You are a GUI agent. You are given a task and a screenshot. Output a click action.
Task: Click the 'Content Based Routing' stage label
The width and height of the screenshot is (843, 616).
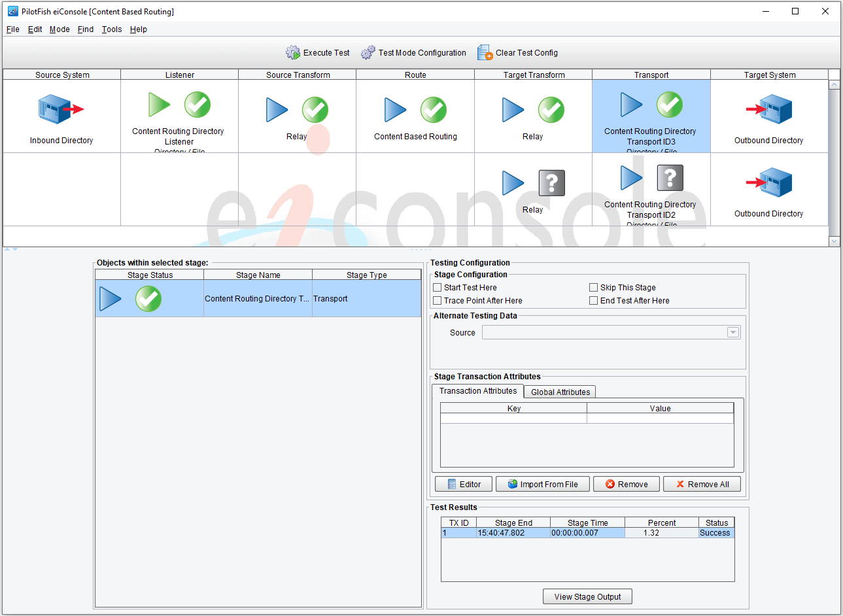[415, 137]
